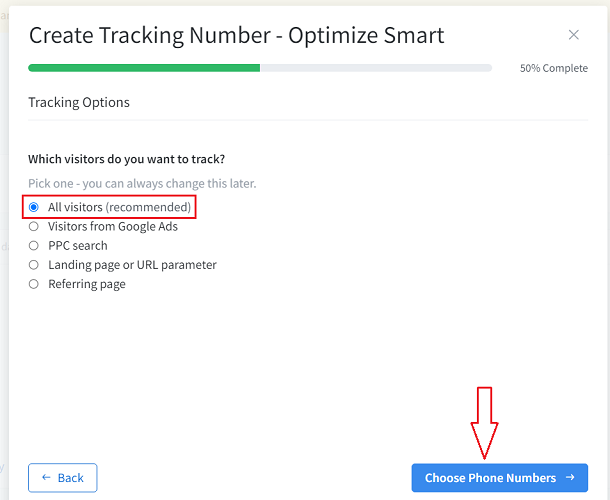
Task: Select Landing page or URL parameter radio
Action: [x=34, y=265]
